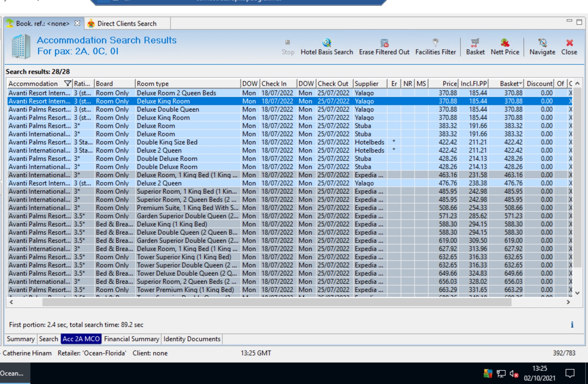The image size is (588, 384).
Task: Click the horizontal scrollbar thumb
Action: coord(277,302)
